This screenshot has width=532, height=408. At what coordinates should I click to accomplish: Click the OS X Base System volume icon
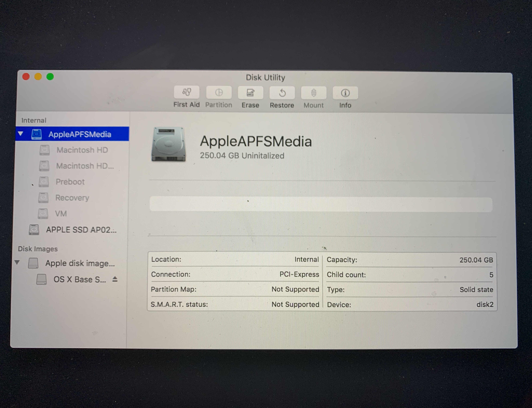[x=41, y=279]
